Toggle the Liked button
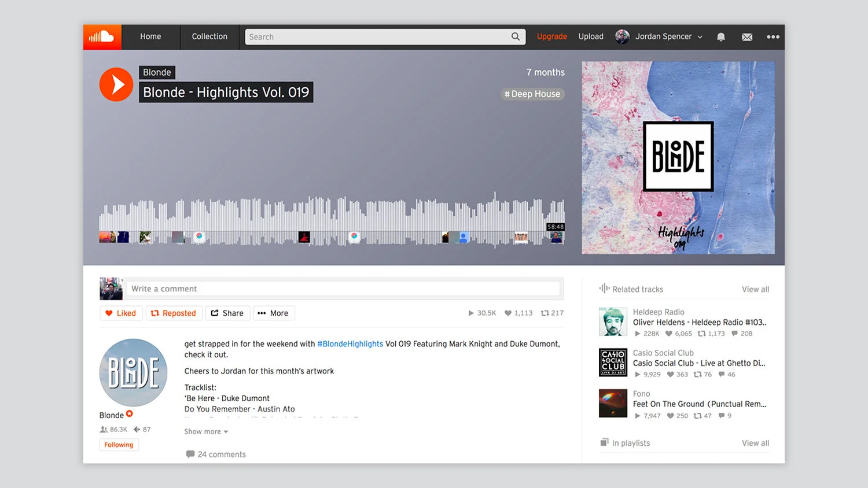The height and width of the screenshot is (488, 868). (x=121, y=313)
